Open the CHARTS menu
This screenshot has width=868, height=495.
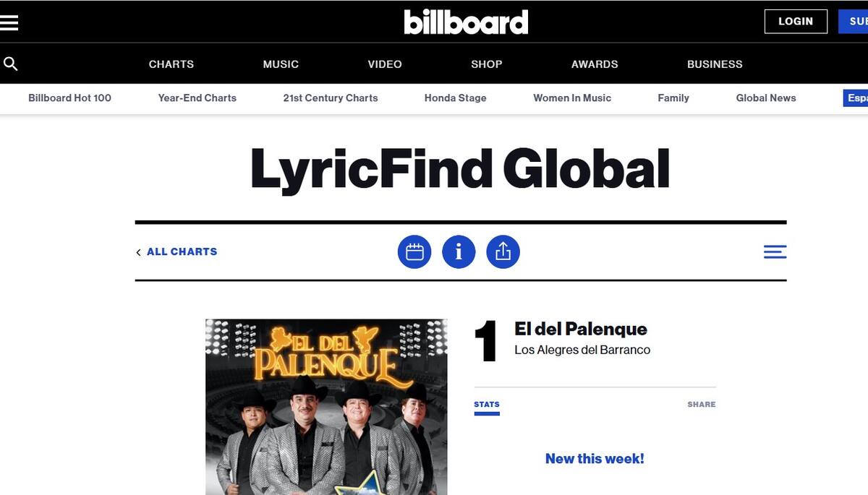click(171, 64)
